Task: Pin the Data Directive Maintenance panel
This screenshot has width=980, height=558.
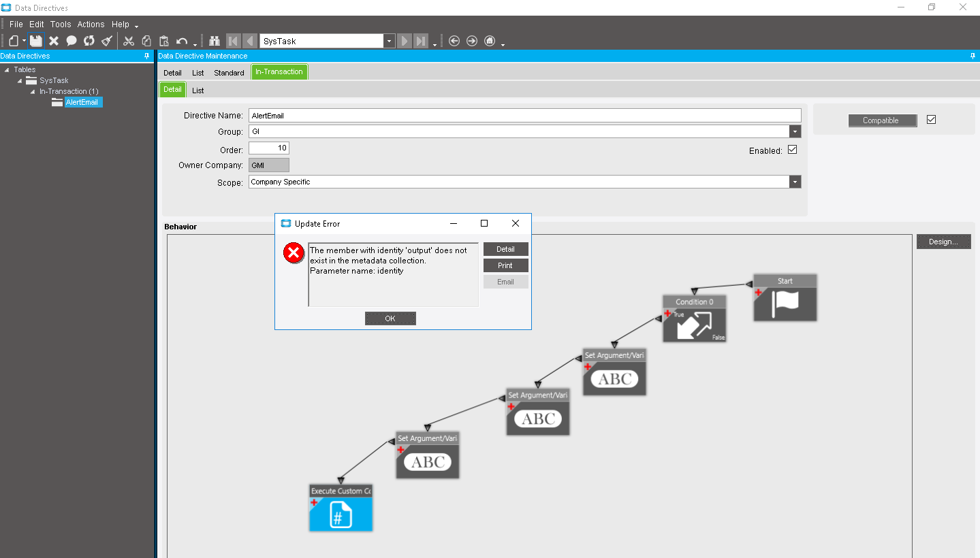Action: point(972,56)
